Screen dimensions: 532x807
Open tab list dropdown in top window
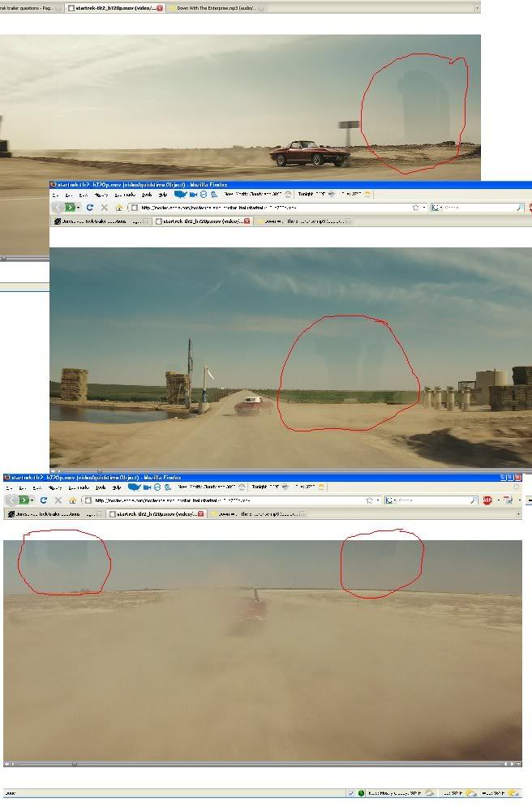coord(478,8)
